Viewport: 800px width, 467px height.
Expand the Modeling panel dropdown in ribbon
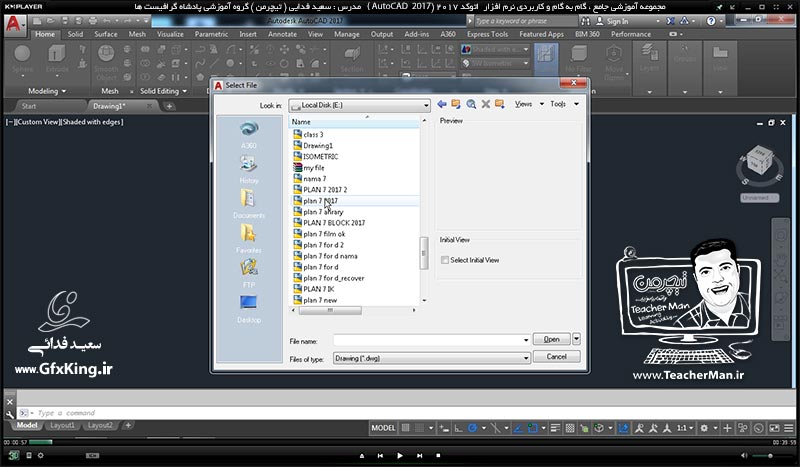47,91
